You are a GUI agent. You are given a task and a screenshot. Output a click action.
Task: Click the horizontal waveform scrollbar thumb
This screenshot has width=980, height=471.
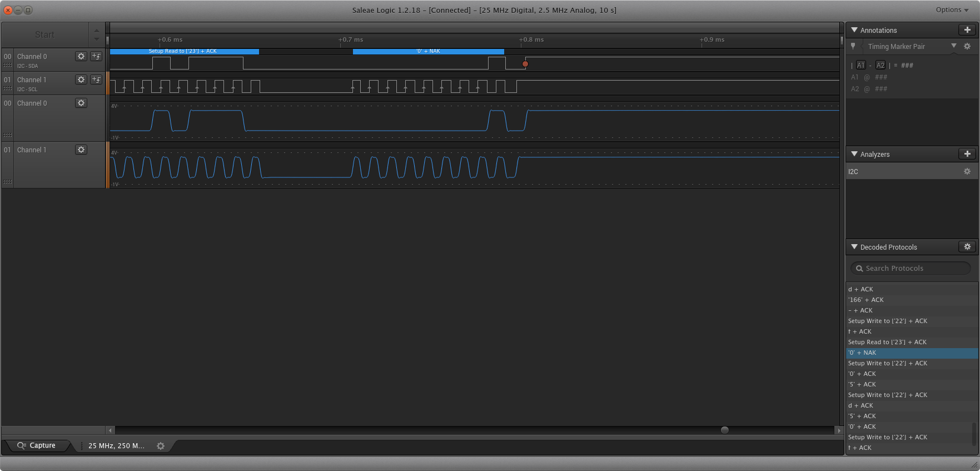pos(724,430)
